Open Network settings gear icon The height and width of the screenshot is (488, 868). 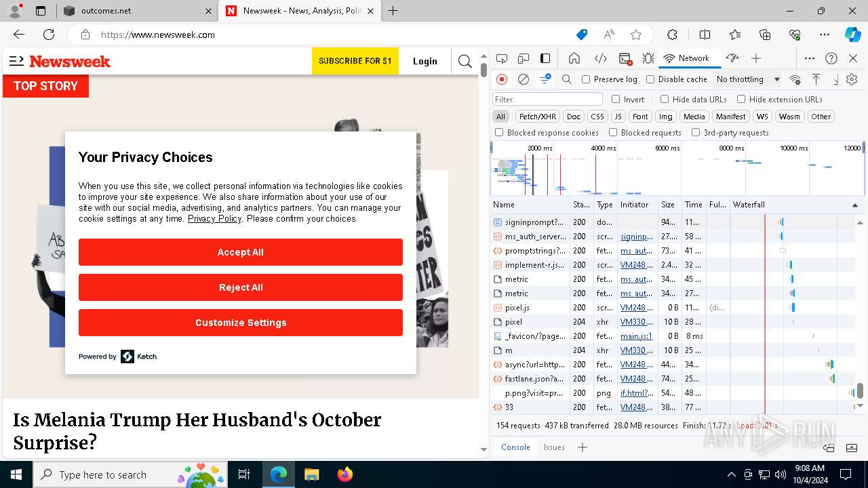click(x=852, y=79)
